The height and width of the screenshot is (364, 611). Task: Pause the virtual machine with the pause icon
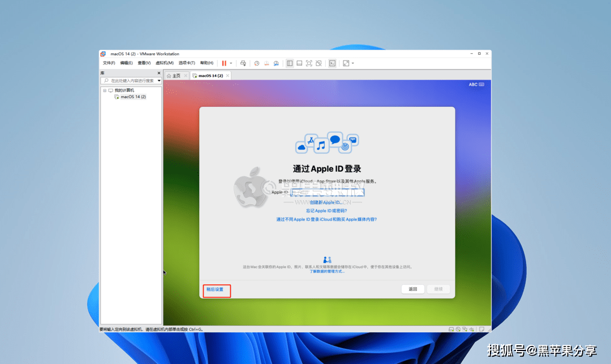[224, 63]
